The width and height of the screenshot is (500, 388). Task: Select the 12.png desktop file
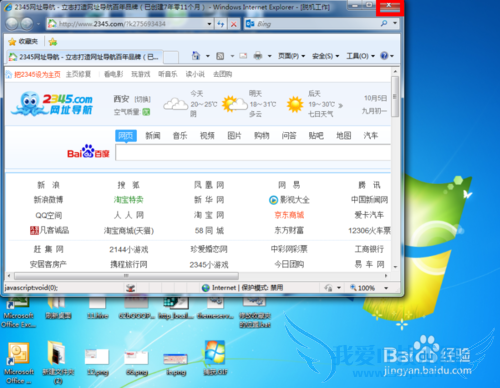[x=97, y=362]
